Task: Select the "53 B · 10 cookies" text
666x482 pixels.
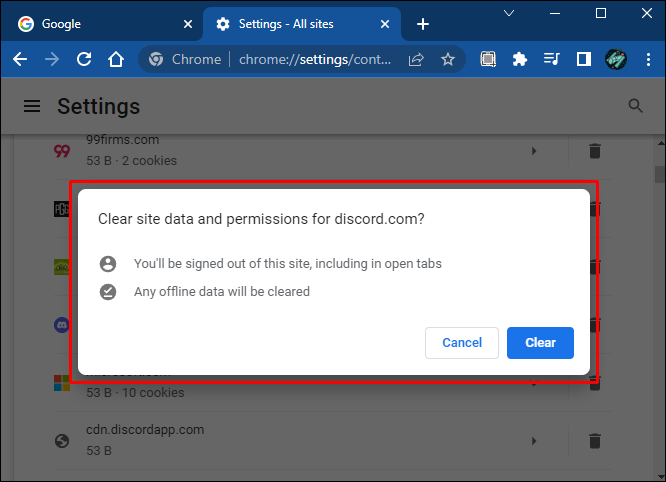Action: pyautogui.click(x=135, y=392)
